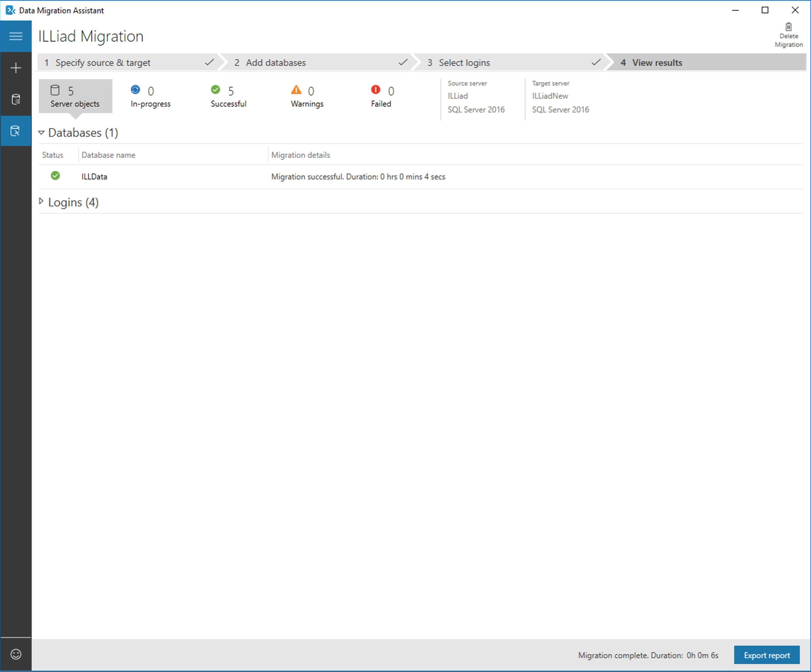Open the Add databases step

pos(276,62)
